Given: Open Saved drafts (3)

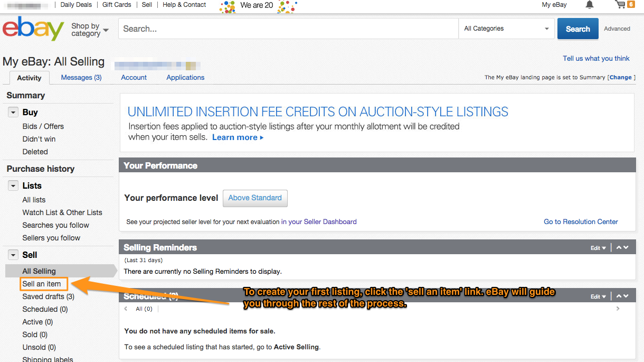Looking at the screenshot, I should (x=48, y=296).
